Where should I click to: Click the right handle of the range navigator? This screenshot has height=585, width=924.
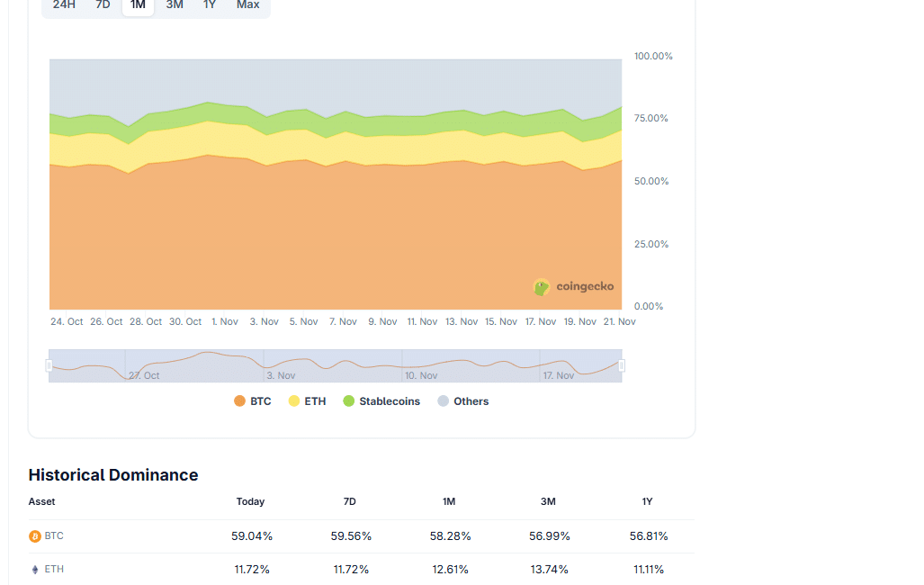[622, 365]
